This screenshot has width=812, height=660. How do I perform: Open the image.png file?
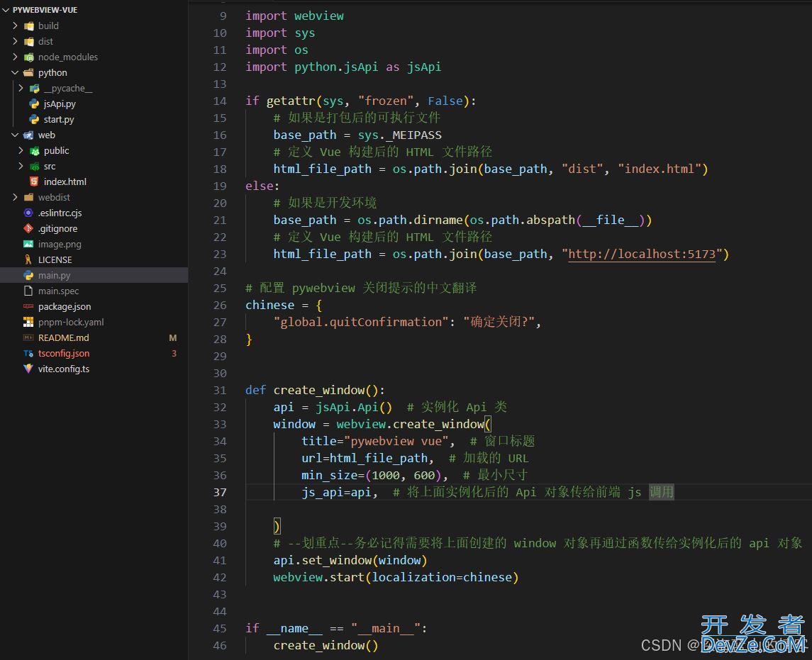coord(60,244)
